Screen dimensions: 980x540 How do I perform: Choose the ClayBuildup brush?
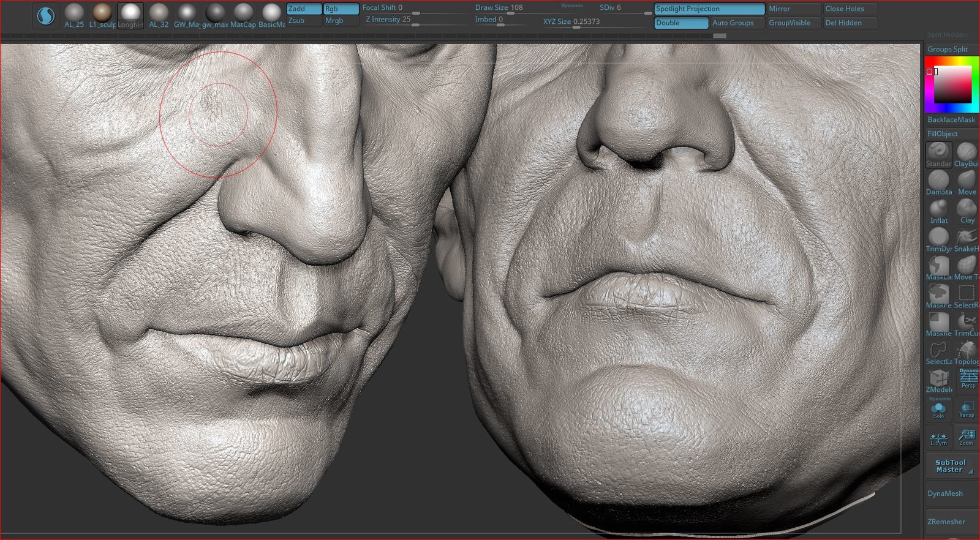coord(966,154)
